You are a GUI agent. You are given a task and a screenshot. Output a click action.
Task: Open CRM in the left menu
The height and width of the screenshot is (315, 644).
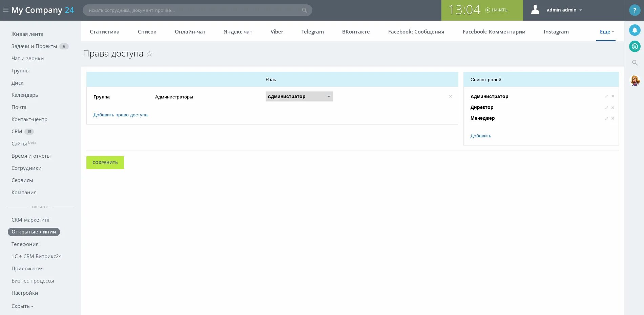[17, 132]
